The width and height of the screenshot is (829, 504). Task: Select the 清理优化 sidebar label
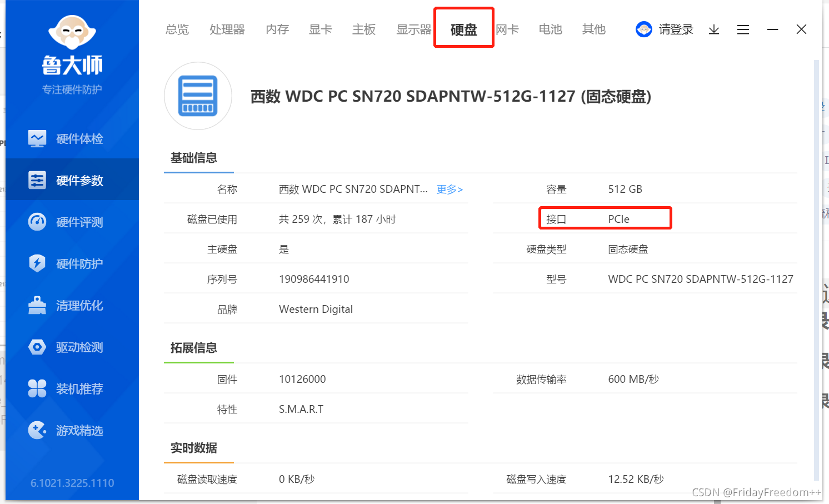[x=79, y=305]
